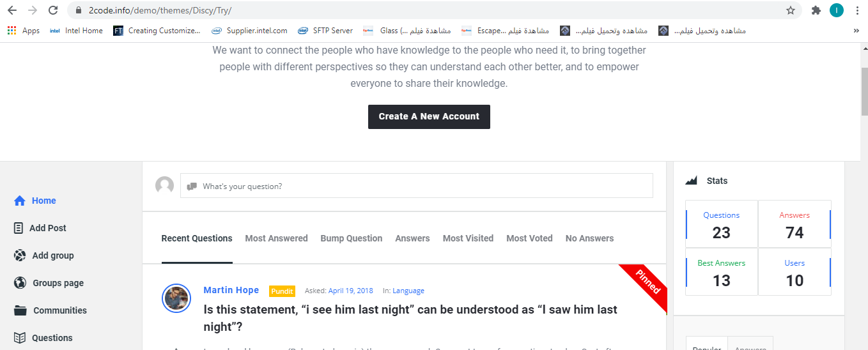Select the Most Visited tab
The image size is (868, 350).
point(468,238)
